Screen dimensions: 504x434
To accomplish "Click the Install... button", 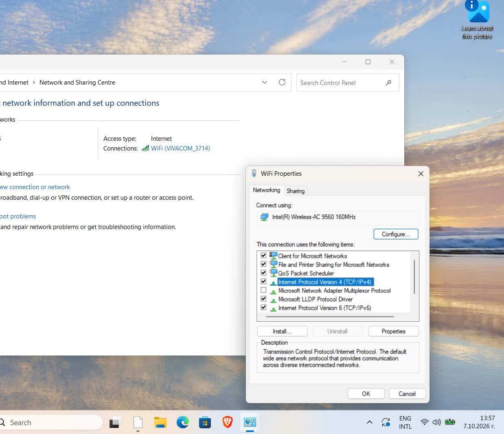I will (282, 331).
